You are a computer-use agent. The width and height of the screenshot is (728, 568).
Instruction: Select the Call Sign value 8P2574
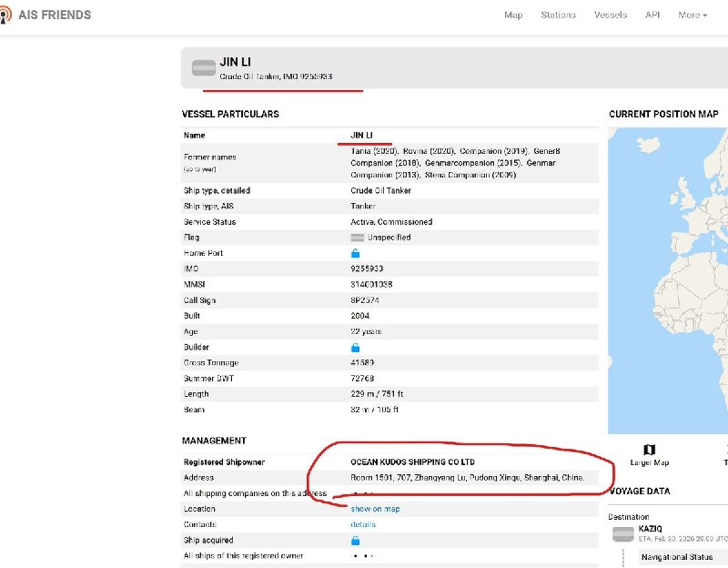[365, 300]
